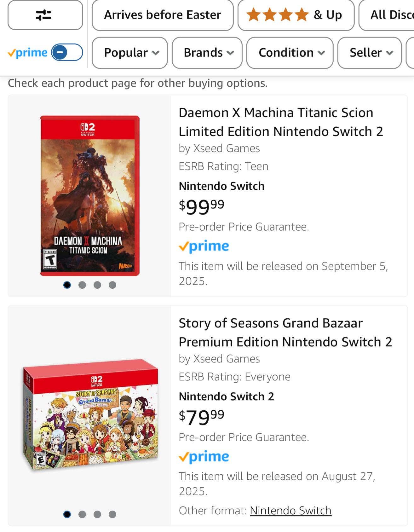Open the Nintendo Switch other format link
The width and height of the screenshot is (414, 532).
[290, 511]
